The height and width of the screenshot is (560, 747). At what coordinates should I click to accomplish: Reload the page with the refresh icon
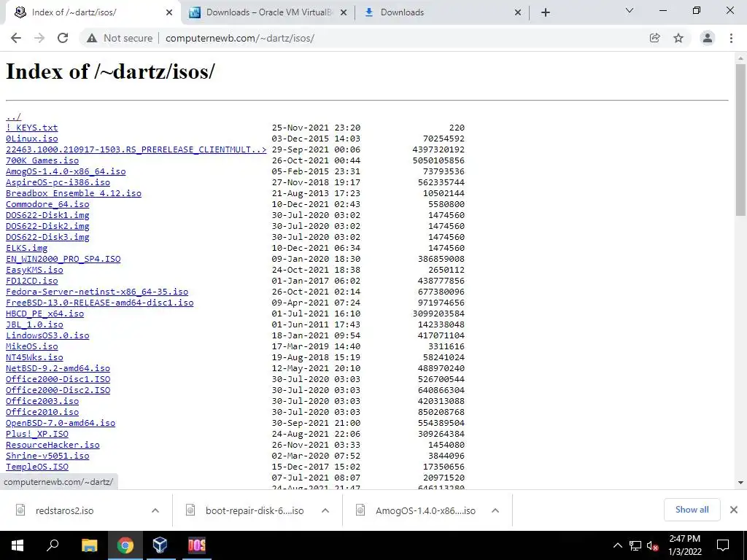[x=63, y=38]
